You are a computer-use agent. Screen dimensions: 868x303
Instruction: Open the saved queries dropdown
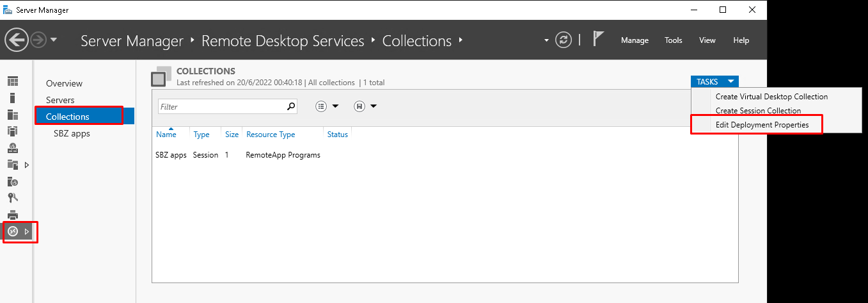(x=365, y=106)
